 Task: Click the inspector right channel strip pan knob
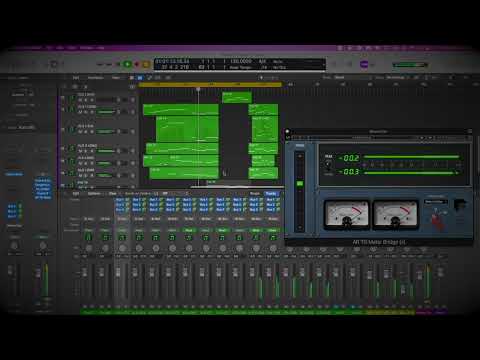[43, 246]
